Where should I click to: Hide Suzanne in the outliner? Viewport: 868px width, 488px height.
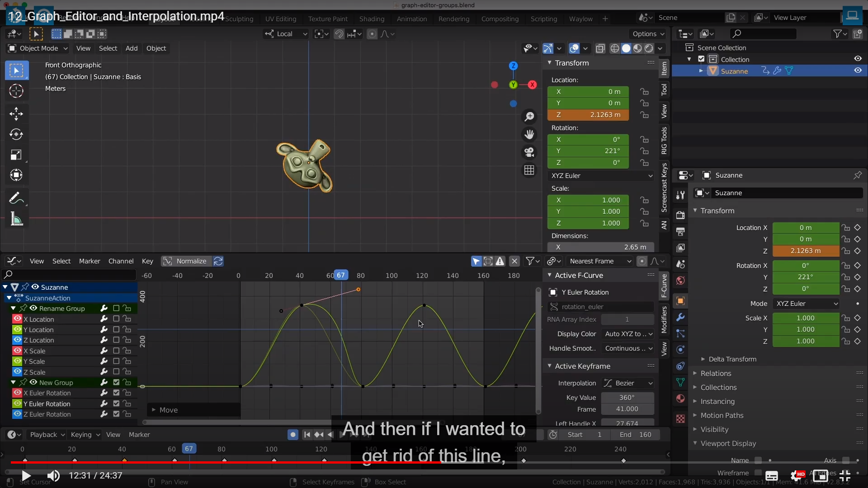(858, 70)
